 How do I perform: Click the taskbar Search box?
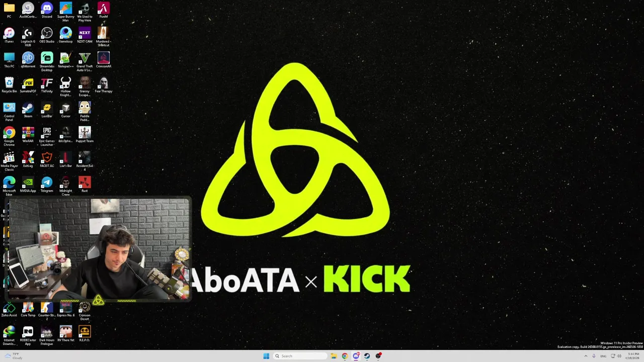300,356
